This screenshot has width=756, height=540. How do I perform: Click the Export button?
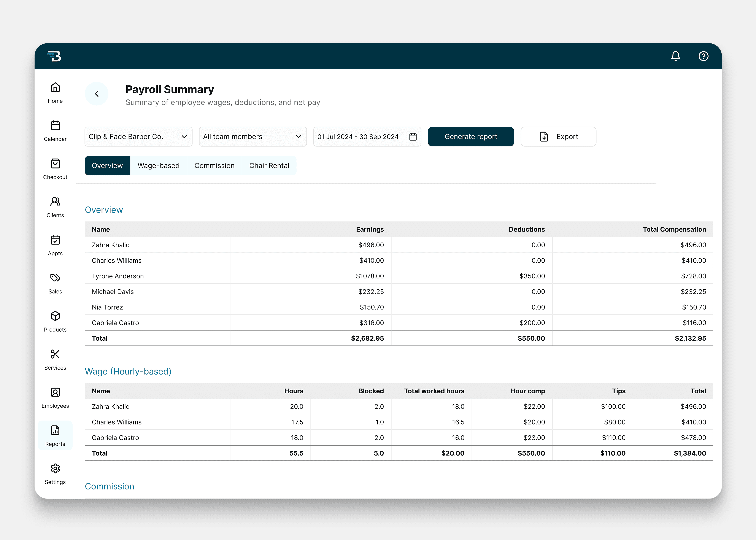[x=558, y=137]
